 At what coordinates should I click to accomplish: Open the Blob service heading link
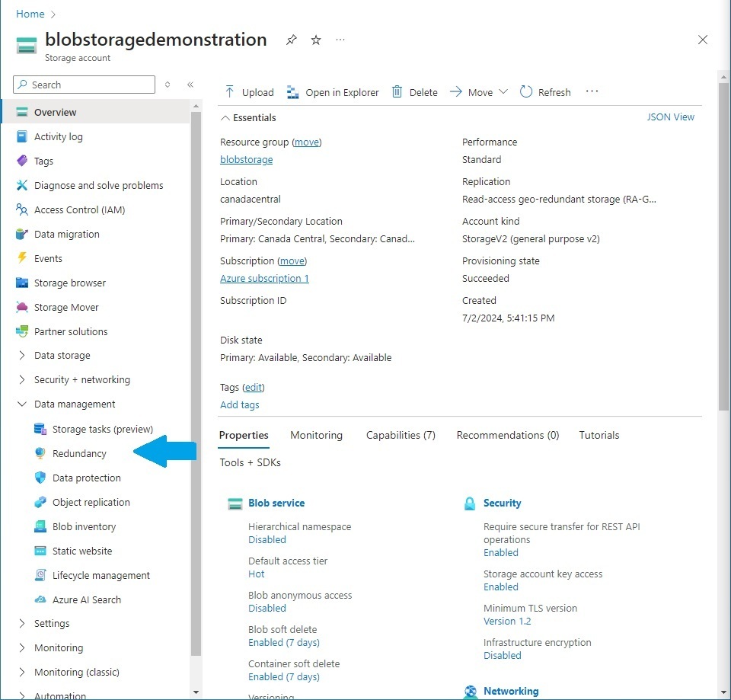[276, 503]
